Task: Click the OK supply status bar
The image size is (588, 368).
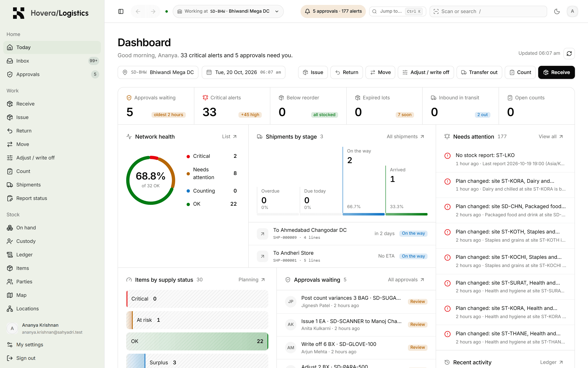Action: 197,341
